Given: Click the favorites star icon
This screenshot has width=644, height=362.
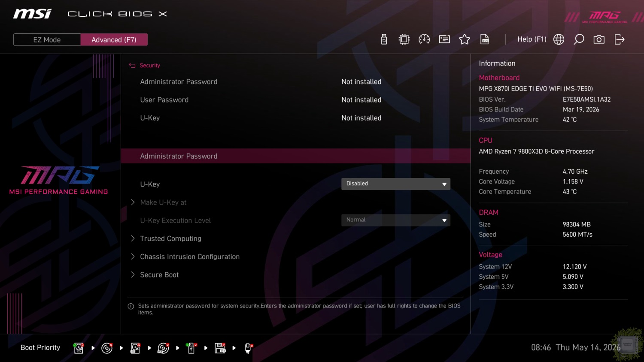Looking at the screenshot, I should pyautogui.click(x=465, y=39).
